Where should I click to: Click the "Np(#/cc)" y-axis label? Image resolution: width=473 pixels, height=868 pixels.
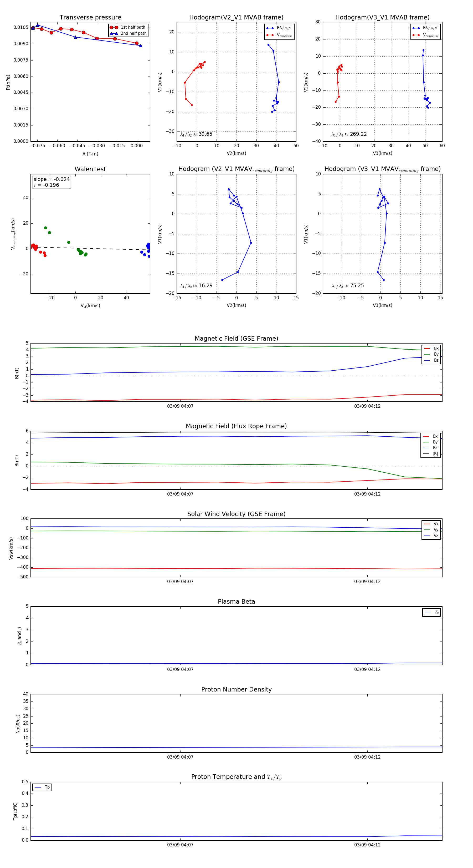(x=18, y=723)
